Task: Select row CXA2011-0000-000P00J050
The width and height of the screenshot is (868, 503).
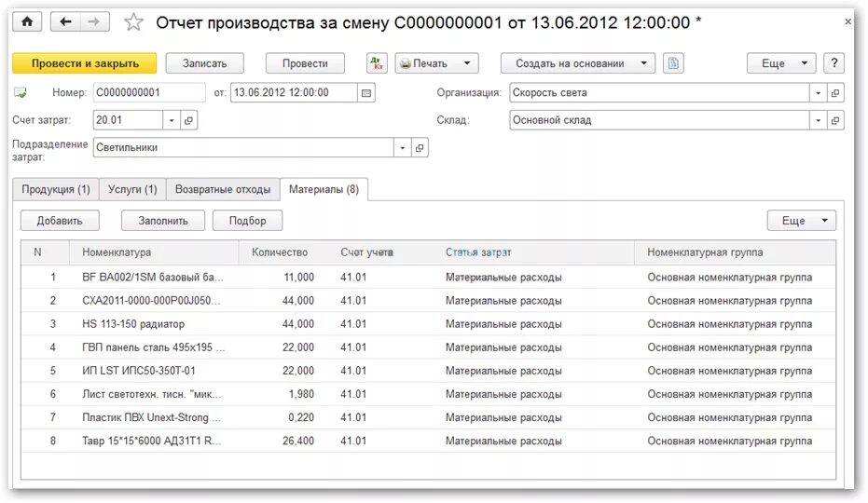Action: 429,301
